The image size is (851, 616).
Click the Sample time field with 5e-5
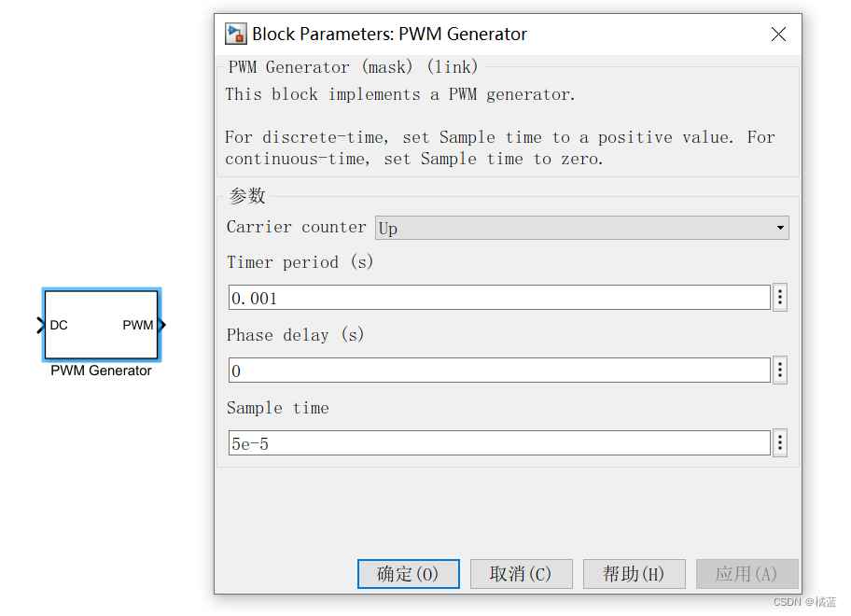coord(499,443)
